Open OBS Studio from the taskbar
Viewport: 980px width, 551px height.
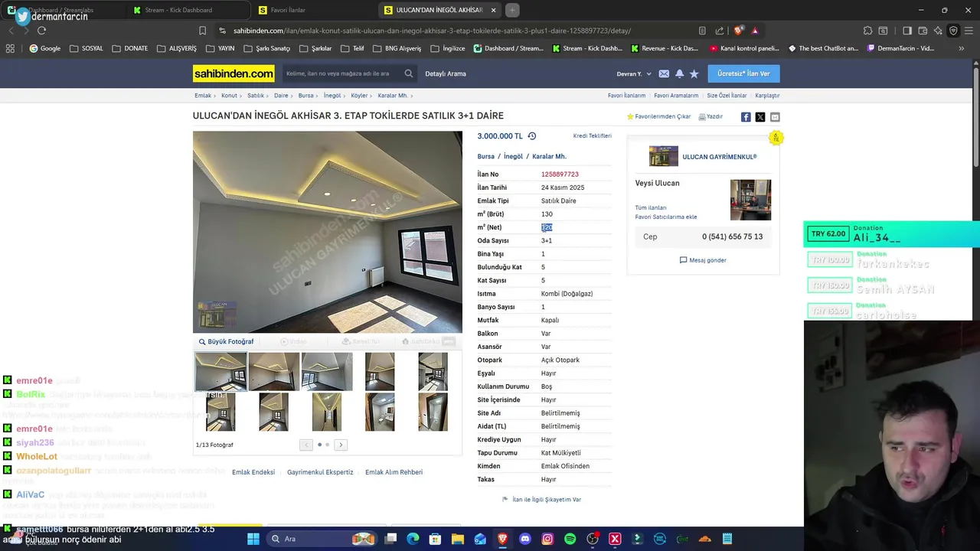click(593, 539)
